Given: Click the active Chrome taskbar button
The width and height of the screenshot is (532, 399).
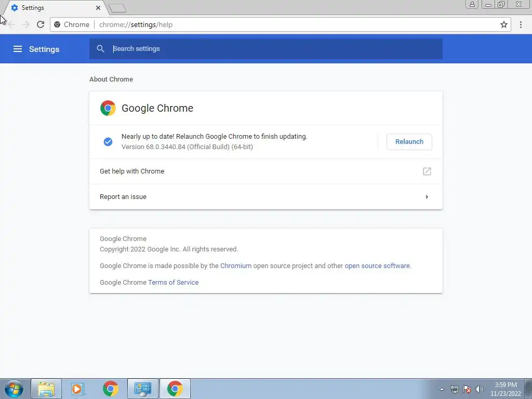Looking at the screenshot, I should pyautogui.click(x=175, y=389).
